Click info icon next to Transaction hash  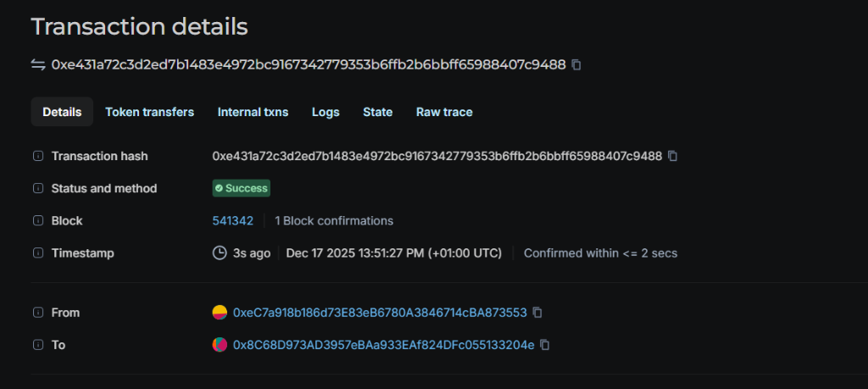click(37, 156)
